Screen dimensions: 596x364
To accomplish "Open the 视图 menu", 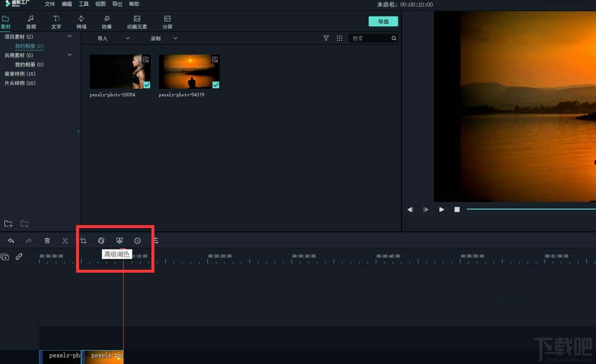I will pos(100,4).
